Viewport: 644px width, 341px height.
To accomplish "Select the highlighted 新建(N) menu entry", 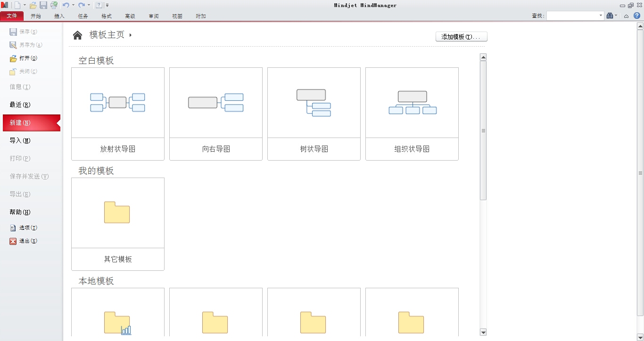I will click(x=31, y=122).
